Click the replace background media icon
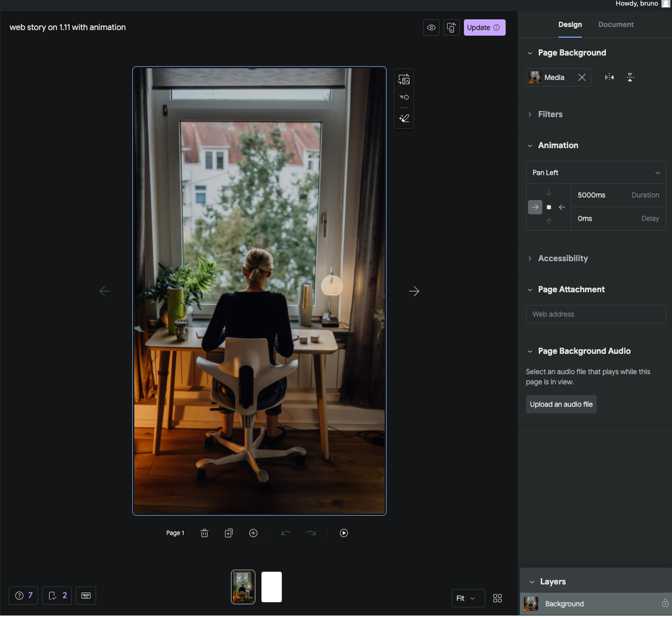Image resolution: width=672 pixels, height=617 pixels. pyautogui.click(x=403, y=79)
